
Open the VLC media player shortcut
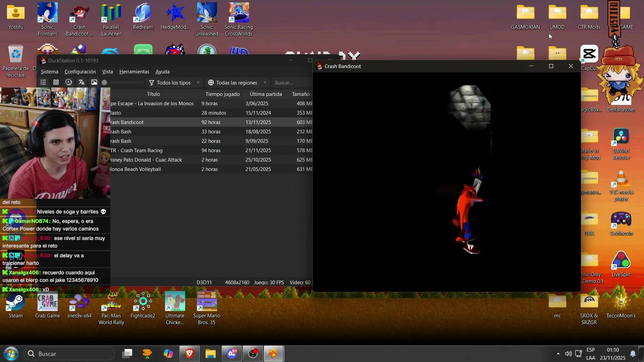pos(621,186)
